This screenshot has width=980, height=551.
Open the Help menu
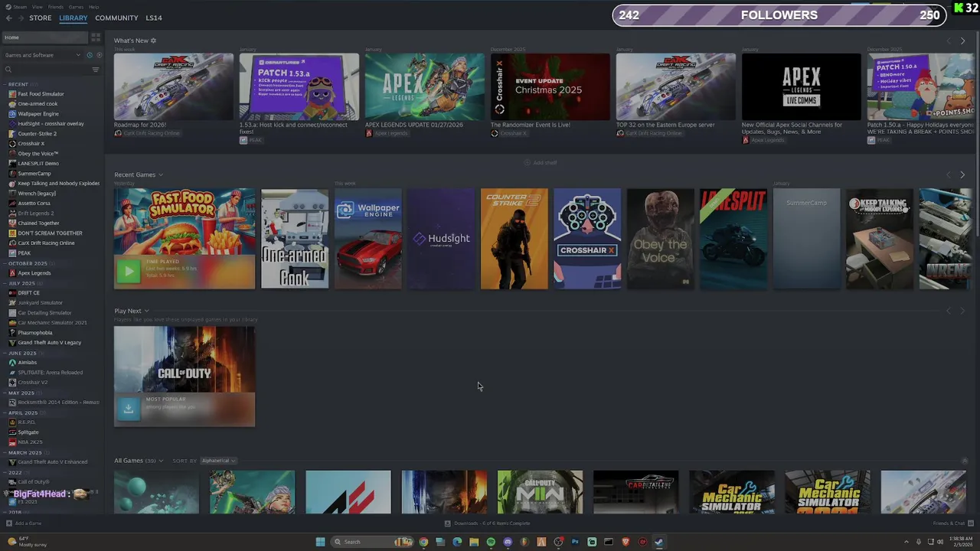coord(93,6)
